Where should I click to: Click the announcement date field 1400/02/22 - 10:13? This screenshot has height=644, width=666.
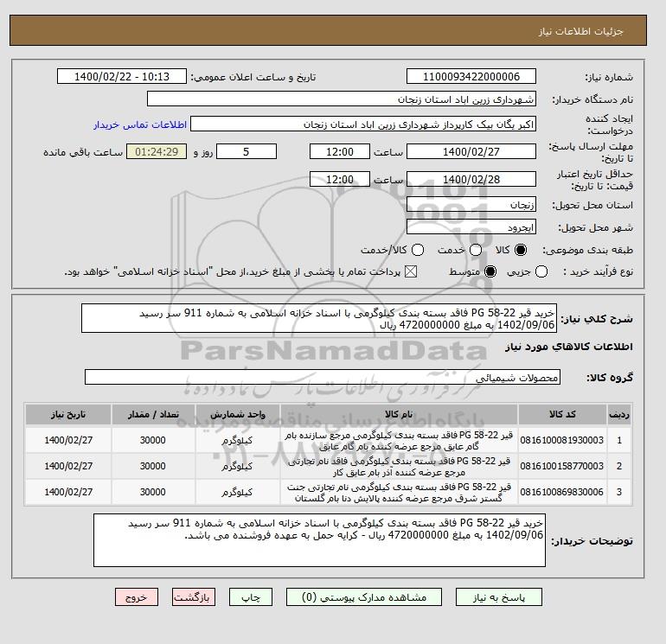click(122, 76)
